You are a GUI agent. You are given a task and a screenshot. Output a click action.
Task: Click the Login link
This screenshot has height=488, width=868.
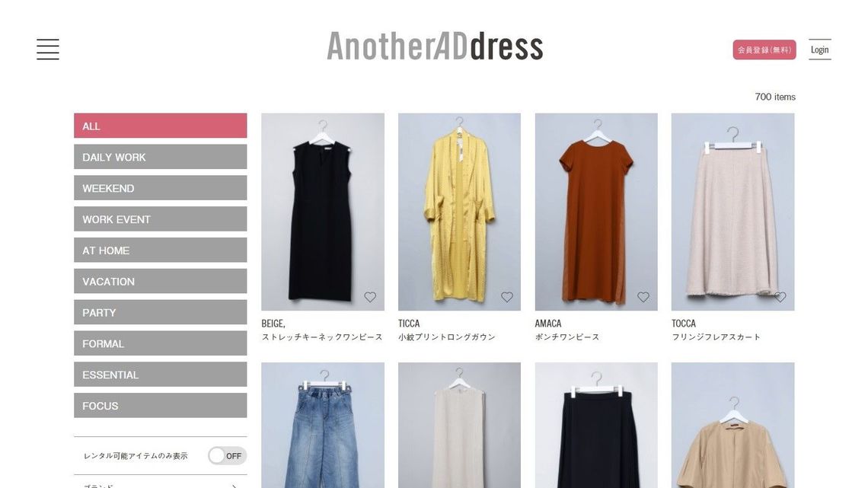(x=820, y=49)
